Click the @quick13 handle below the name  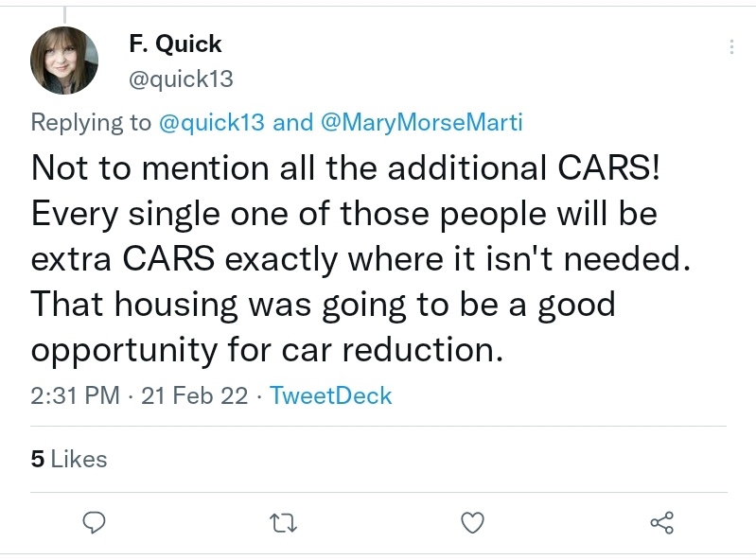click(x=180, y=79)
